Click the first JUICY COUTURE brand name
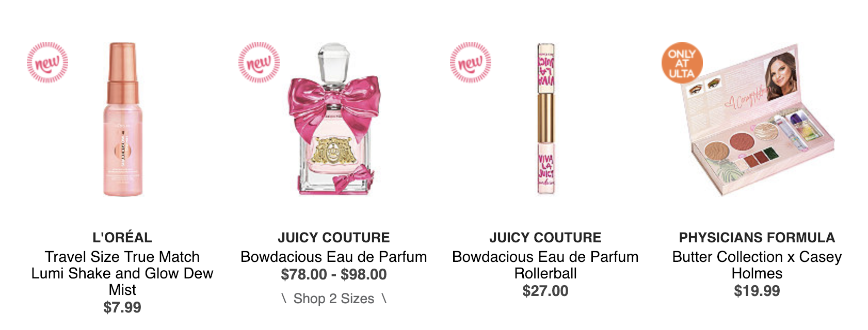This screenshot has width=868, height=330. [334, 238]
